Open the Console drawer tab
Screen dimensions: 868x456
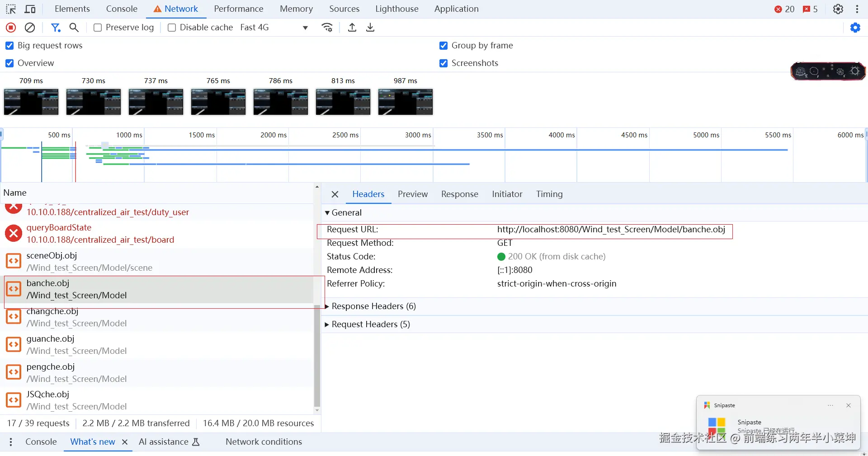click(x=41, y=442)
